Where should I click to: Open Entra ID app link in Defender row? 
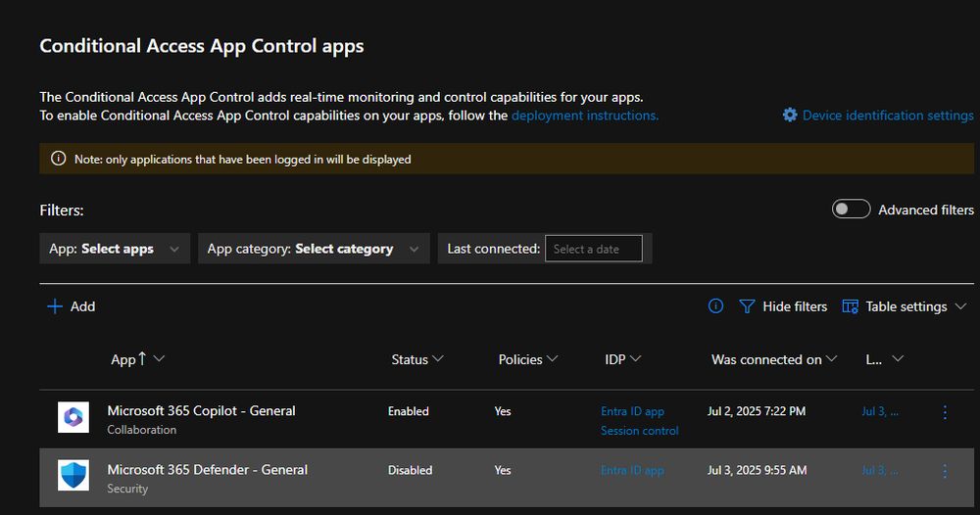(632, 470)
